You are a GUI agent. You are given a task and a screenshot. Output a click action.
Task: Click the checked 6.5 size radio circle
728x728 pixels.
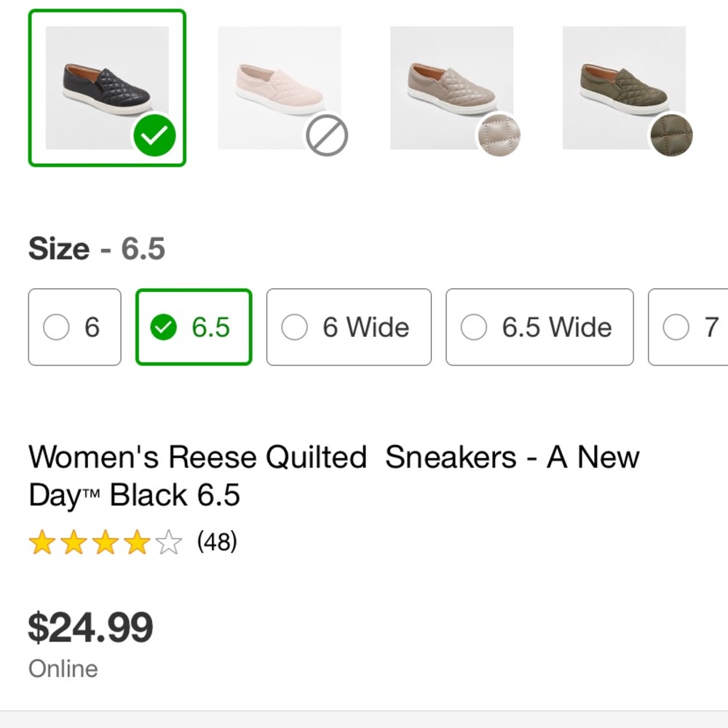pos(163,327)
